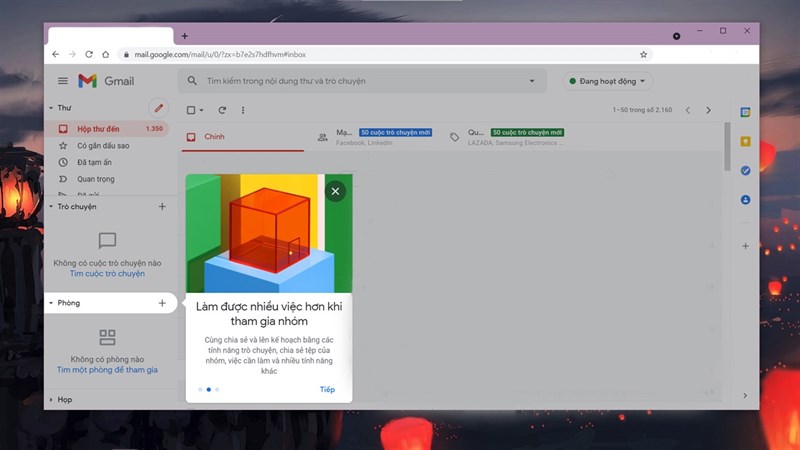Click the 1–50 trong số 2.160 count
800x450 pixels.
(642, 110)
